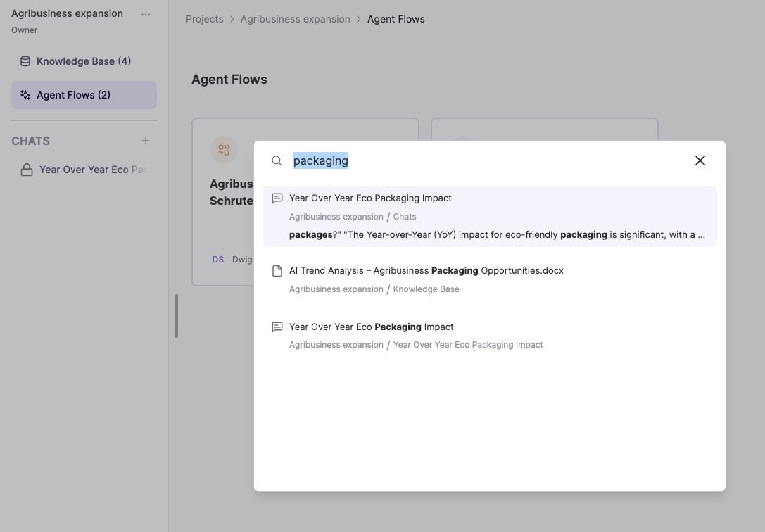This screenshot has width=765, height=532.
Task: Click the Agent Flows page heading
Action: tap(229, 80)
